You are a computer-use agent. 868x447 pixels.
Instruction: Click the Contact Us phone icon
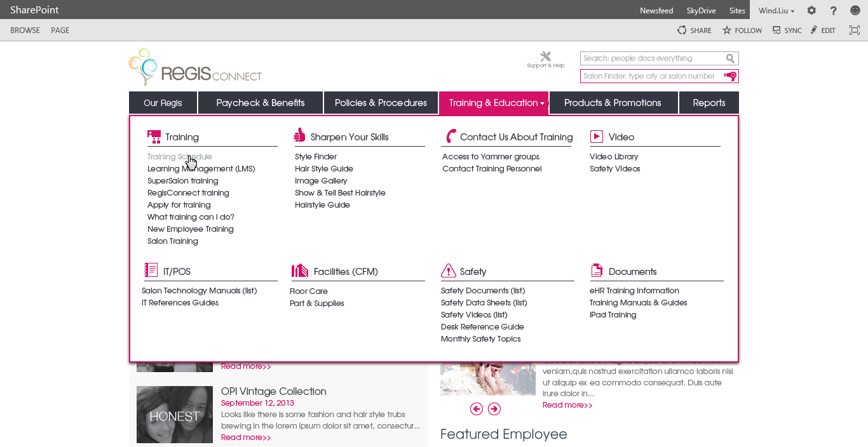451,136
